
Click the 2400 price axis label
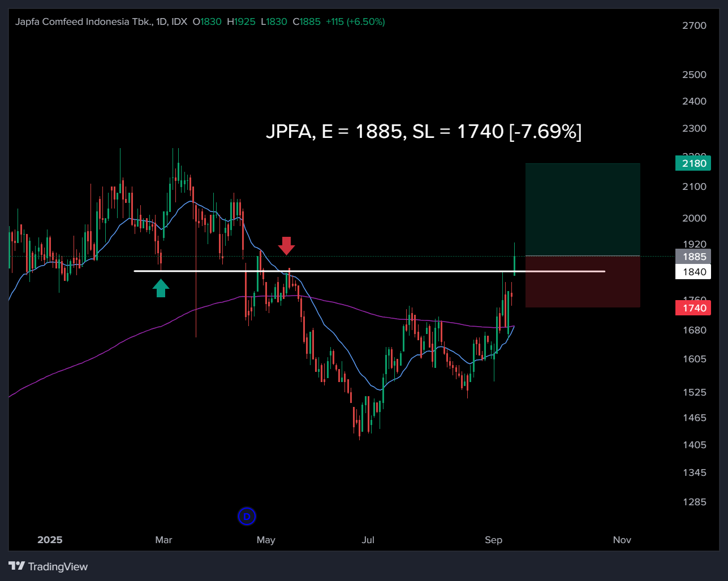click(695, 101)
